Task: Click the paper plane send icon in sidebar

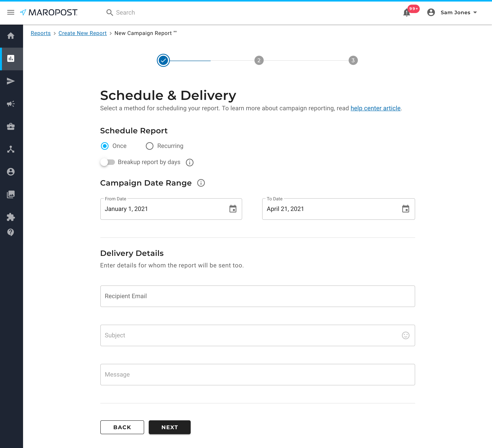Action: click(x=11, y=81)
